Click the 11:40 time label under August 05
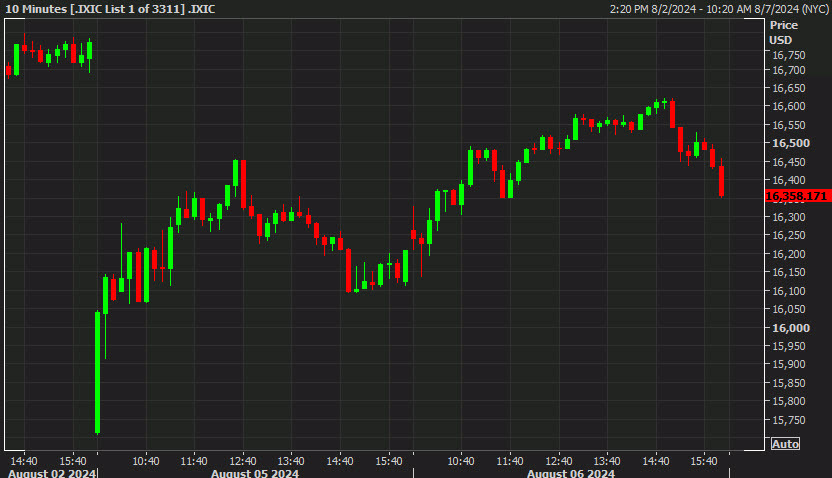832x478 pixels. point(194,461)
